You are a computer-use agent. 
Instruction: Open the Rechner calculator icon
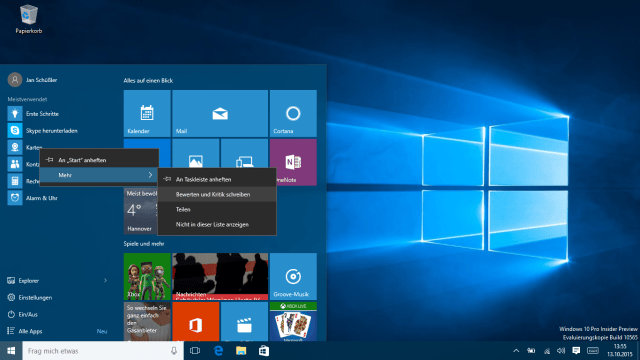point(15,181)
